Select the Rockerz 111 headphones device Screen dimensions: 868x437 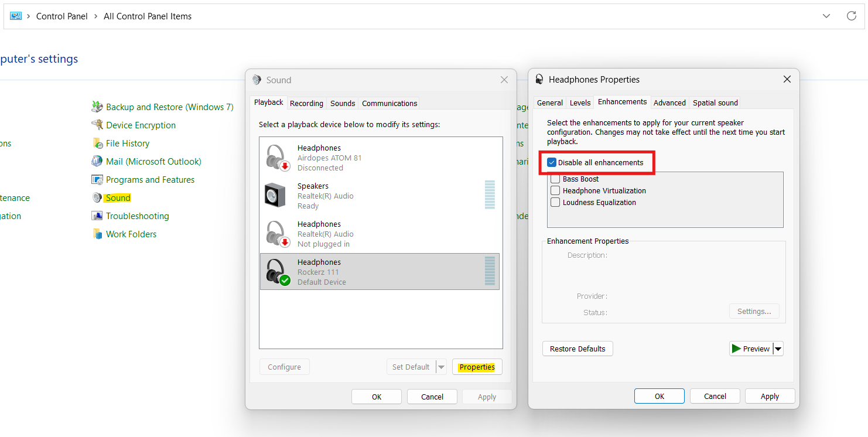[380, 271]
